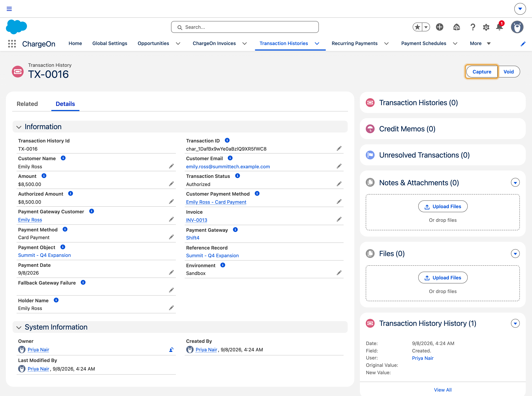Open the Shift4 payment gateway link
Screen dimensions: 532x396
point(193,238)
